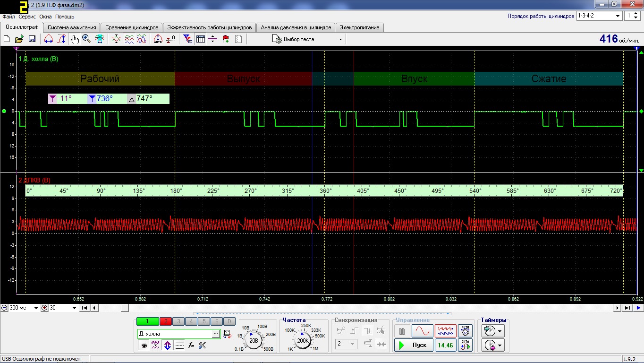Open the Помощь menu
Viewport: 644px width, 363px height.
point(65,17)
